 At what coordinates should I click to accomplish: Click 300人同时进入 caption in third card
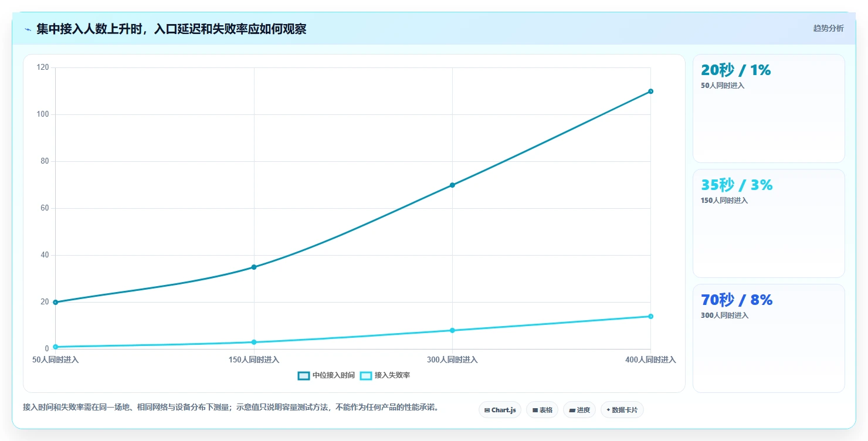point(724,316)
